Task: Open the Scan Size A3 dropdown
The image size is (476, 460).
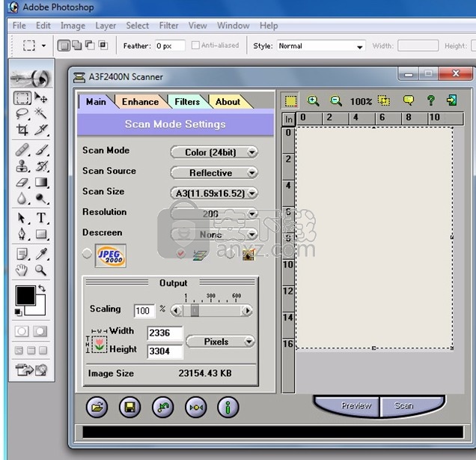Action: click(214, 193)
